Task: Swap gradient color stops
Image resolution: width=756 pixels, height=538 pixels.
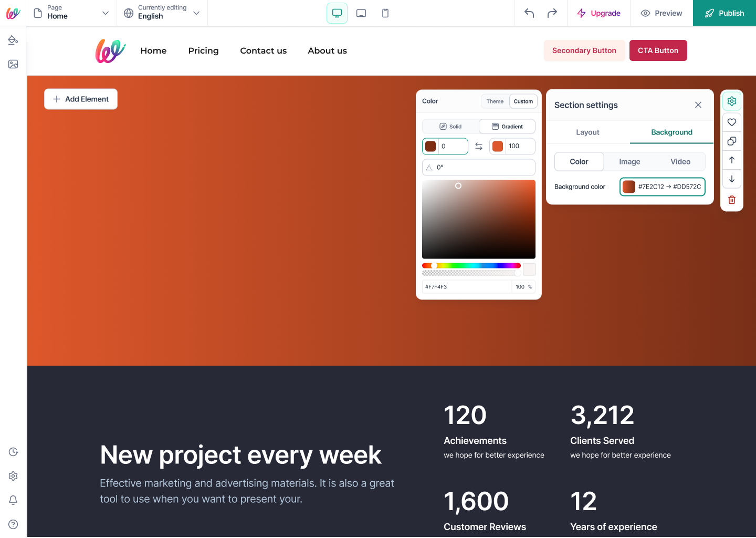Action: [479, 146]
